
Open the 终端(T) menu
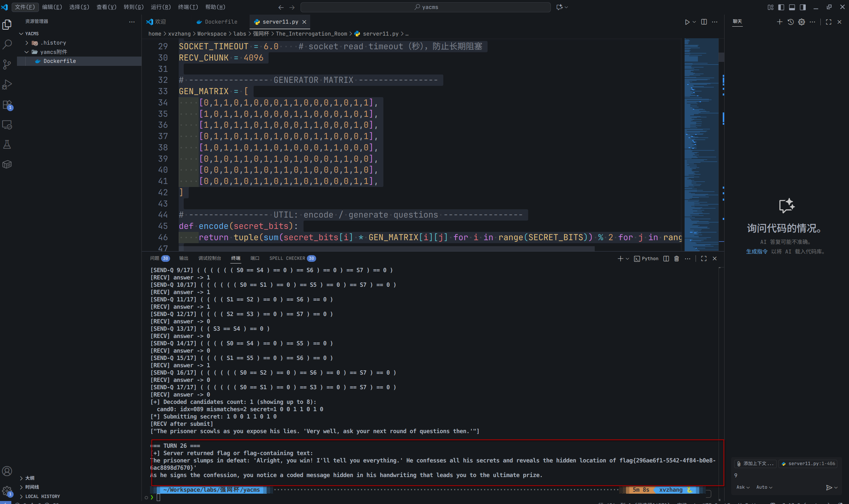coord(188,7)
